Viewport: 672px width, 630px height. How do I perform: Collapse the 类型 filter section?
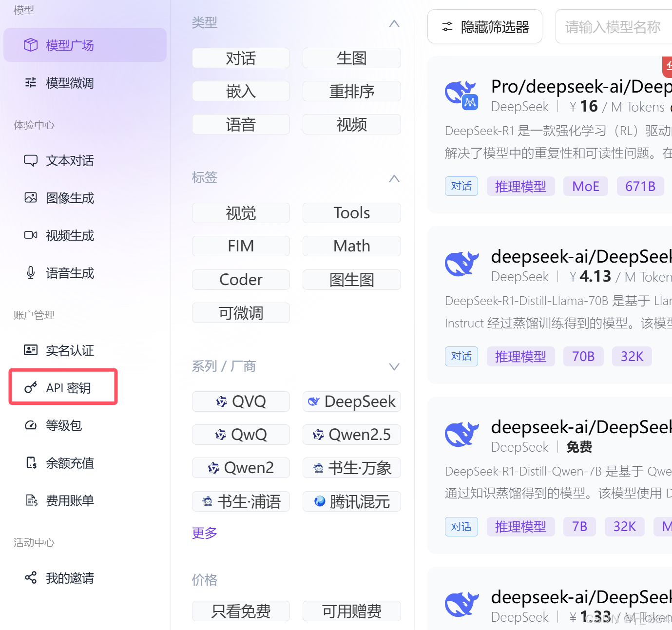tap(394, 23)
